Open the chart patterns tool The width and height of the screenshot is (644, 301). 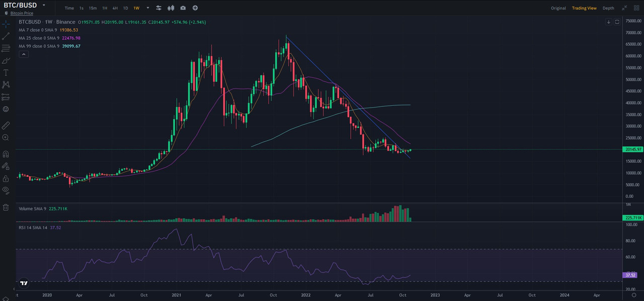click(x=6, y=84)
